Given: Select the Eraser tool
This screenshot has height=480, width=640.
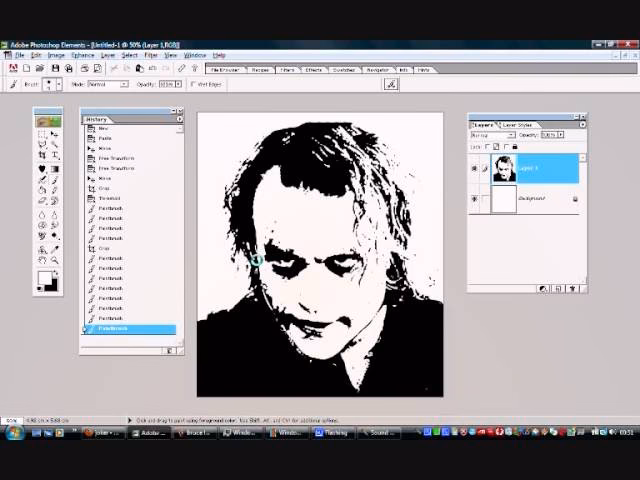Looking at the screenshot, I should tap(42, 201).
